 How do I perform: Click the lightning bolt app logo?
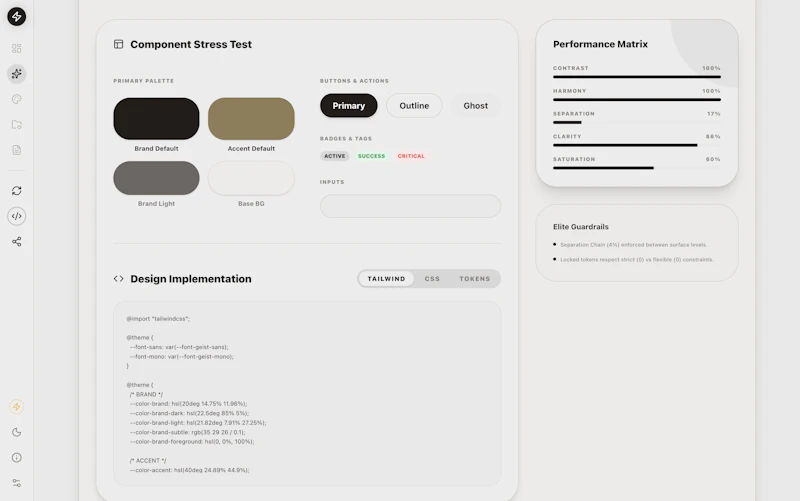point(17,16)
